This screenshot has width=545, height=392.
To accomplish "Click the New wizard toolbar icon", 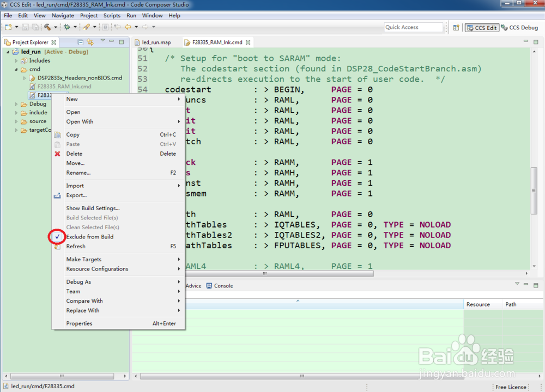I will (x=8, y=27).
